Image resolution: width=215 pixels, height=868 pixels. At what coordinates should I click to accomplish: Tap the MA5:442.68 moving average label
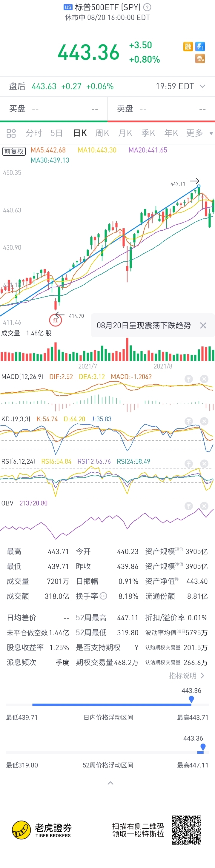click(48, 150)
